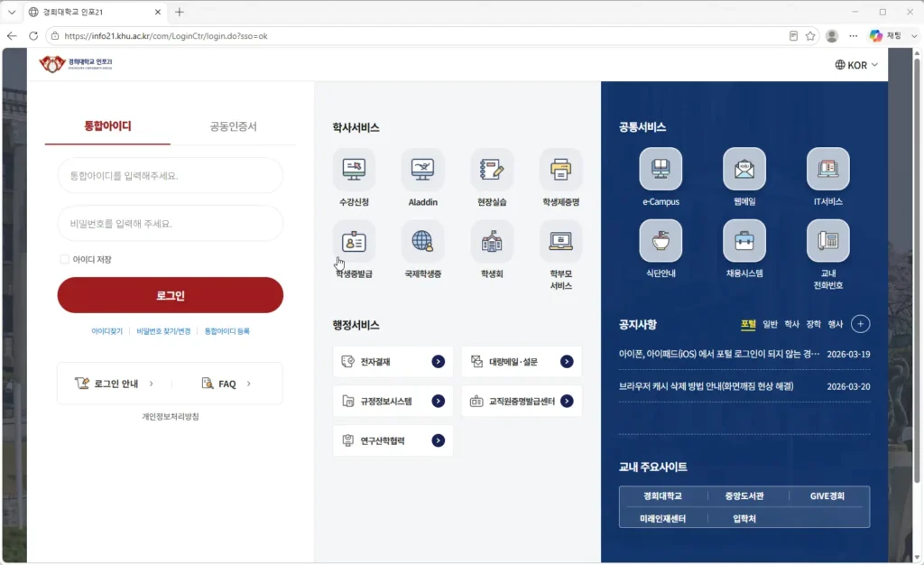Open the 현장실습 field practice icon

click(x=492, y=170)
